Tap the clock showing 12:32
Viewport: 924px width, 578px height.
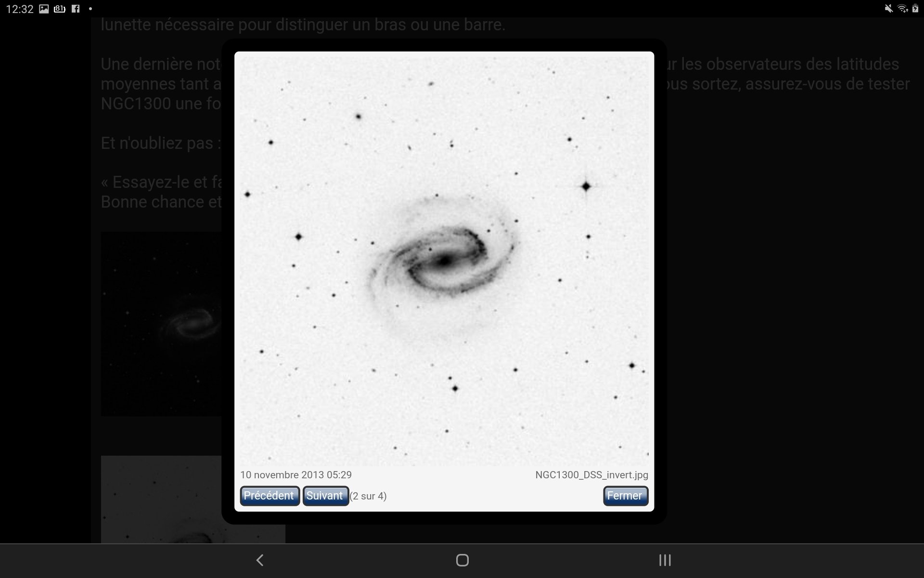coord(20,9)
